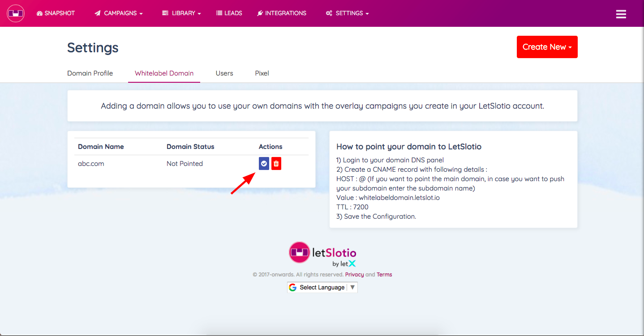Click the Create New button

547,47
